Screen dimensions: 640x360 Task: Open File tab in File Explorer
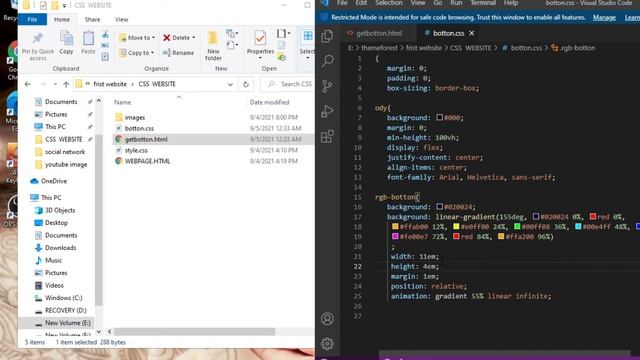coord(32,19)
